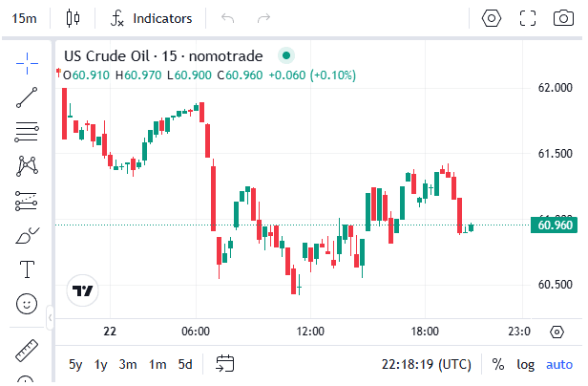Image resolution: width=588 pixels, height=386 pixels.
Task: Set the chart range to 1y
Action: (100, 364)
